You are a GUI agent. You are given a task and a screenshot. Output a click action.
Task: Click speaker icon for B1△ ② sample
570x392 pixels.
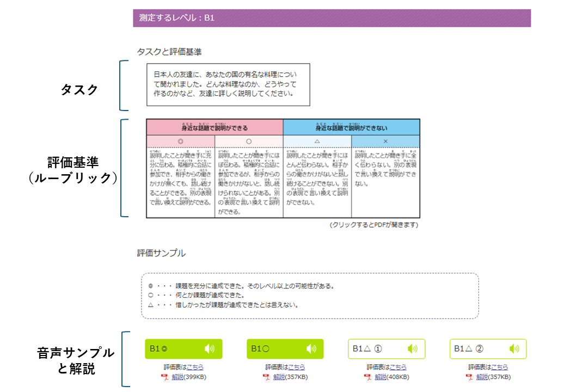point(514,349)
